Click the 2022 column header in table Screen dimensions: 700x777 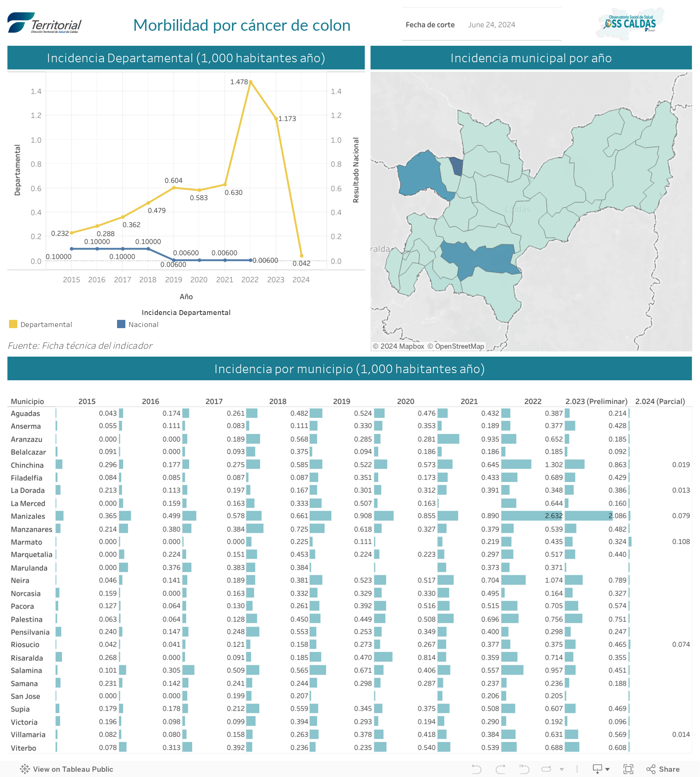(x=533, y=401)
